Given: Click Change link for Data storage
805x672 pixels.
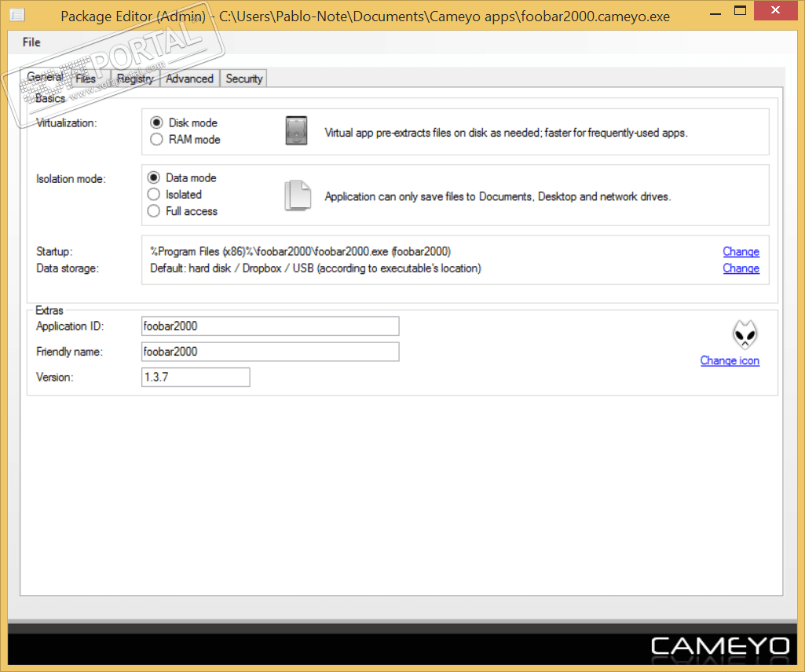Looking at the screenshot, I should tap(741, 268).
